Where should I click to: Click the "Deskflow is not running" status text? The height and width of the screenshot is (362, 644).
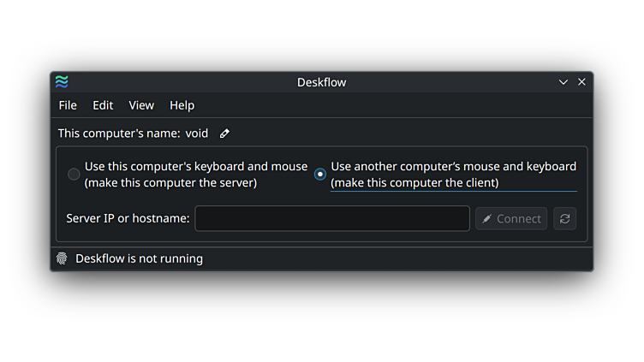pos(139,258)
